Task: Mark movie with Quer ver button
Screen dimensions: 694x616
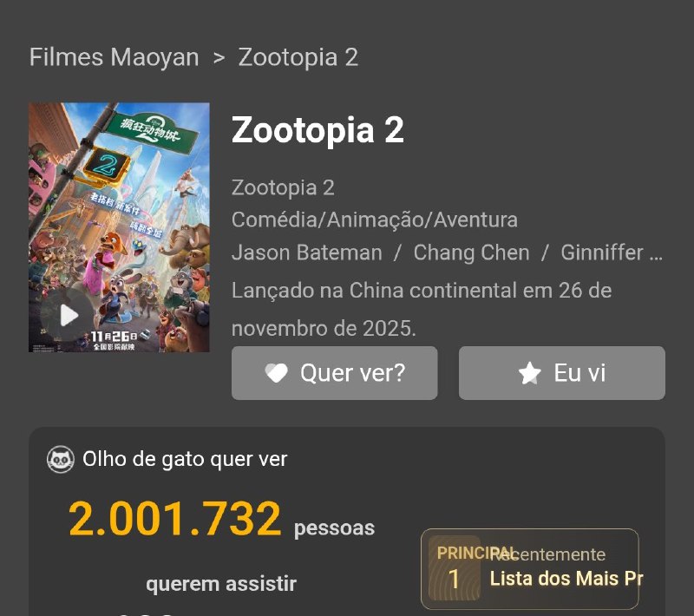Action: click(x=335, y=373)
